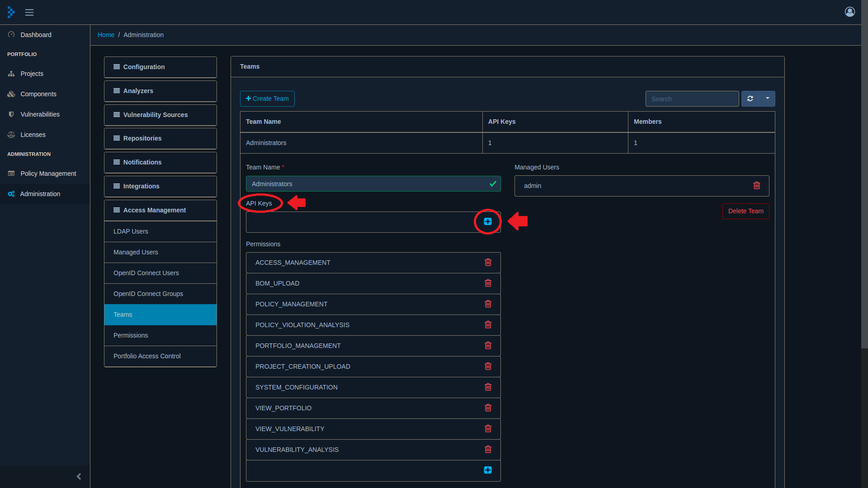Delete the VULNERABILITY_ANALYSIS permission
Image resolution: width=868 pixels, height=488 pixels.
(x=488, y=449)
